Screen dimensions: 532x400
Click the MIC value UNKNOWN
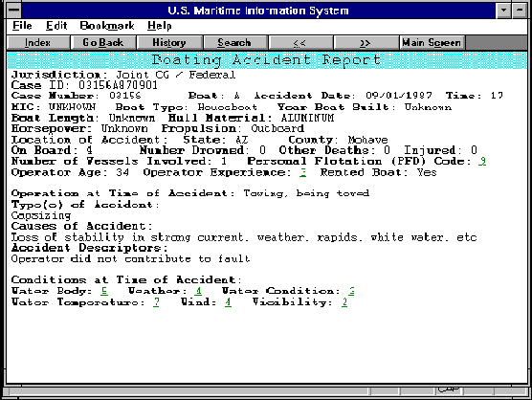(x=73, y=107)
